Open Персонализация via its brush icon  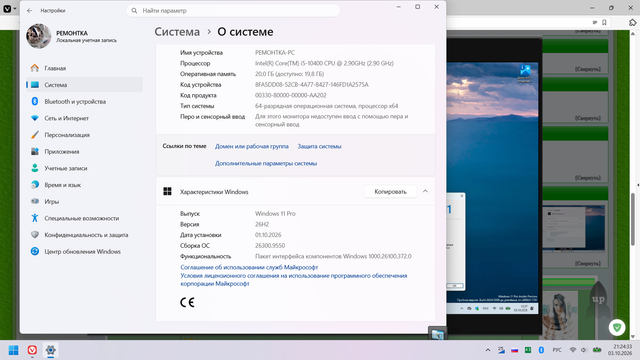[x=35, y=135]
